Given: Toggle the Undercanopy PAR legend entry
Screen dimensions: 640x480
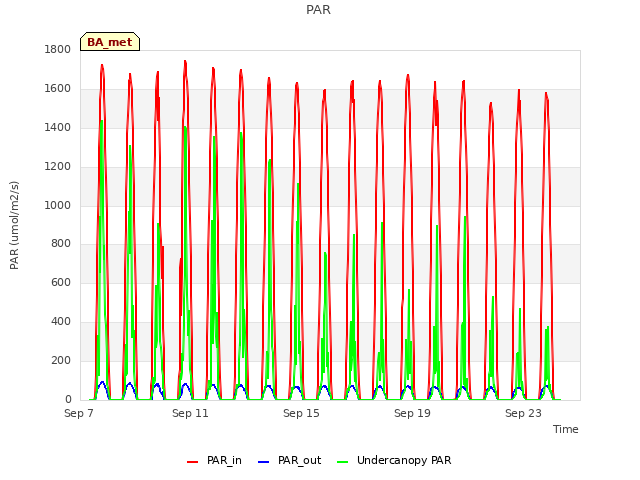Looking at the screenshot, I should [x=394, y=460].
